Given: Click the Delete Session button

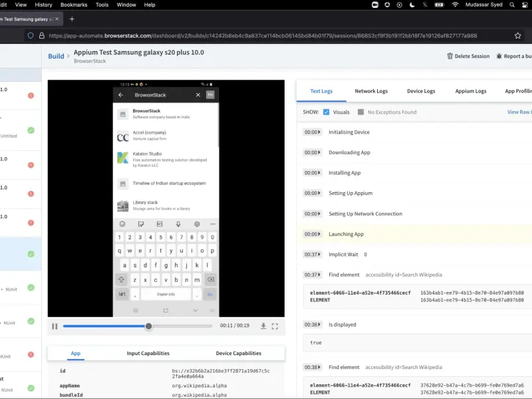Looking at the screenshot, I should point(468,56).
